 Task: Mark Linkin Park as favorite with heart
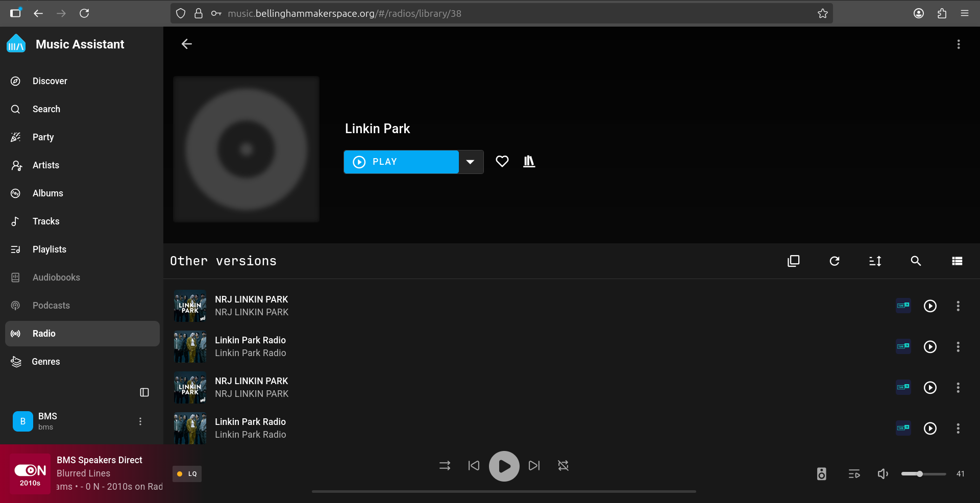(x=502, y=162)
